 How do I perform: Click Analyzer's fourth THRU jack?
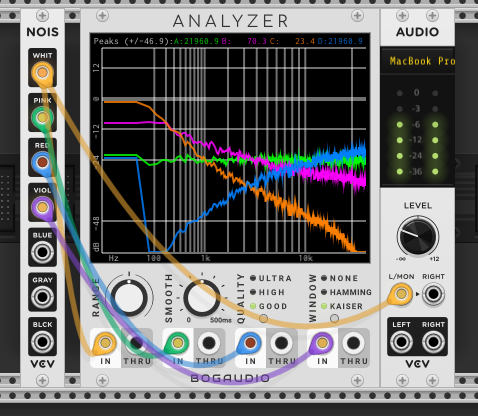point(354,343)
